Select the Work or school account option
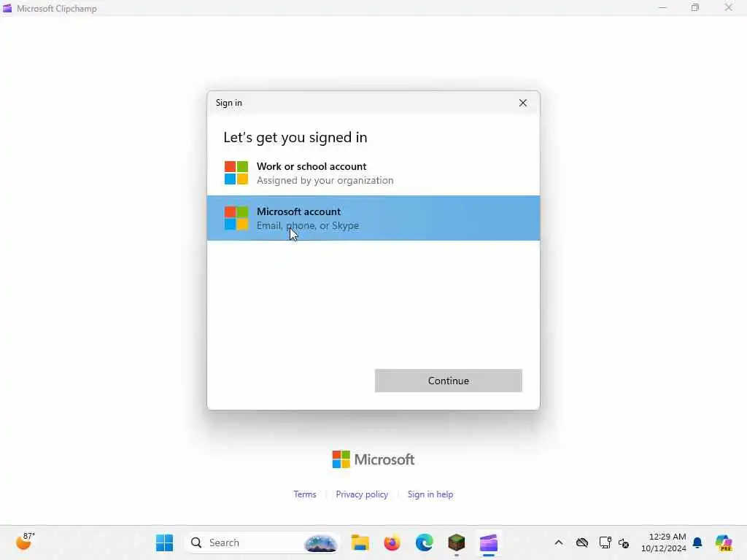The image size is (747, 560). click(373, 173)
